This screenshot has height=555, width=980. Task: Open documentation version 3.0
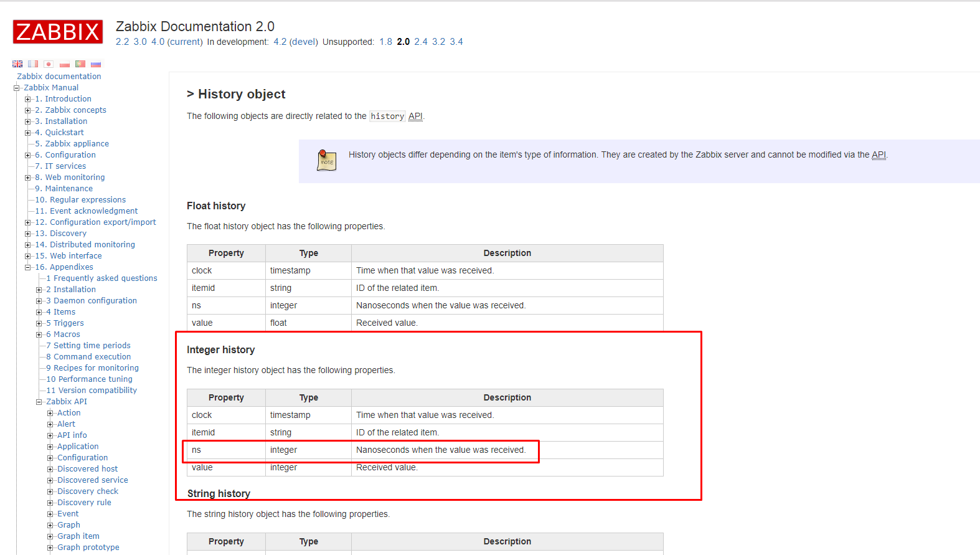(140, 42)
